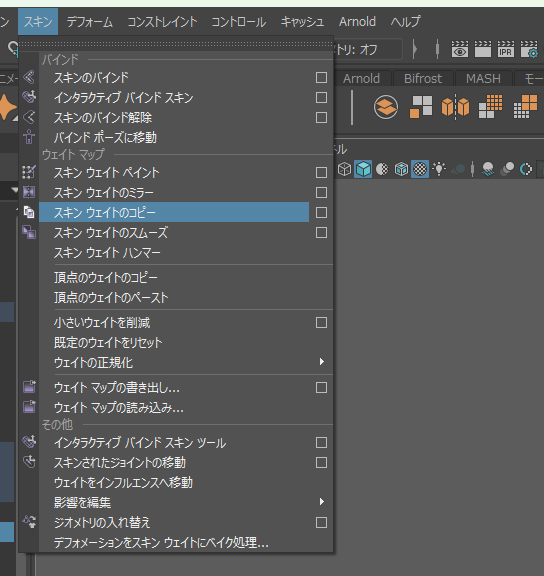Click the swap icon beside ジオメトリの入れ替え

(29, 522)
